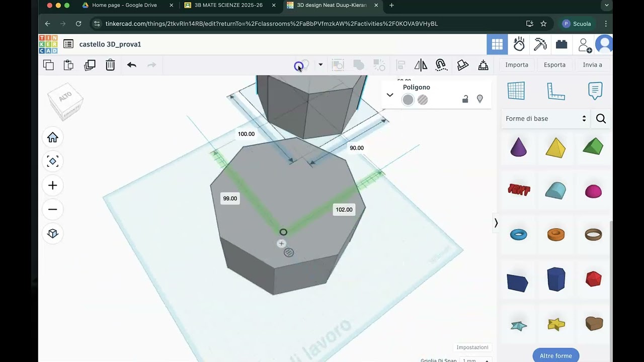
Task: Select the Notes tool in shapes panel
Action: point(595,91)
